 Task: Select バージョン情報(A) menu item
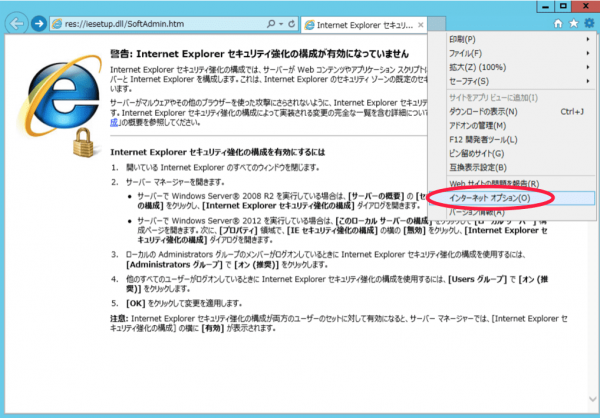[512, 212]
